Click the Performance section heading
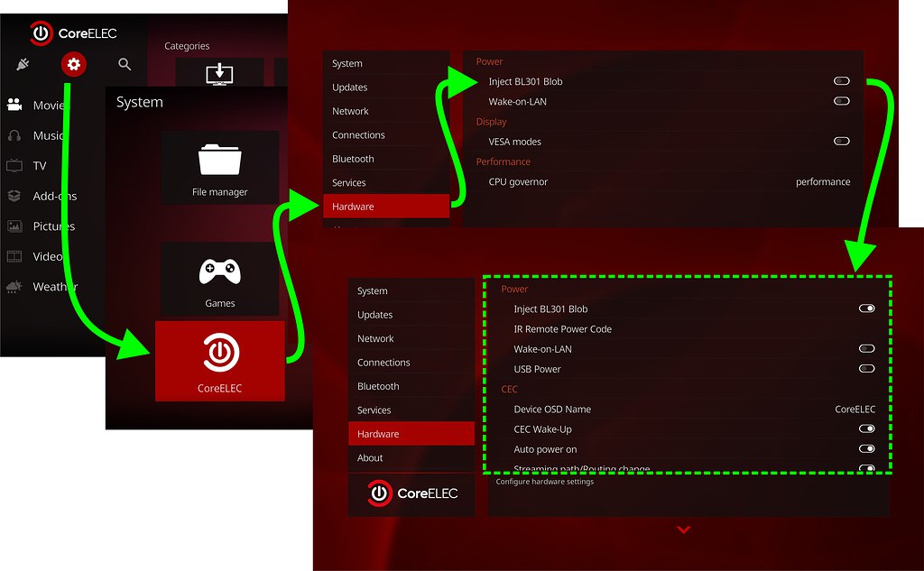 [x=504, y=161]
